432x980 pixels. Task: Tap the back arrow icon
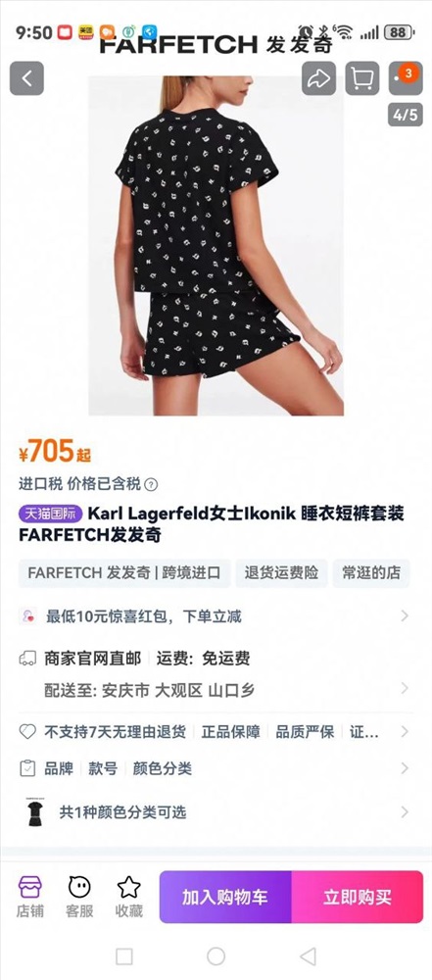click(x=26, y=78)
